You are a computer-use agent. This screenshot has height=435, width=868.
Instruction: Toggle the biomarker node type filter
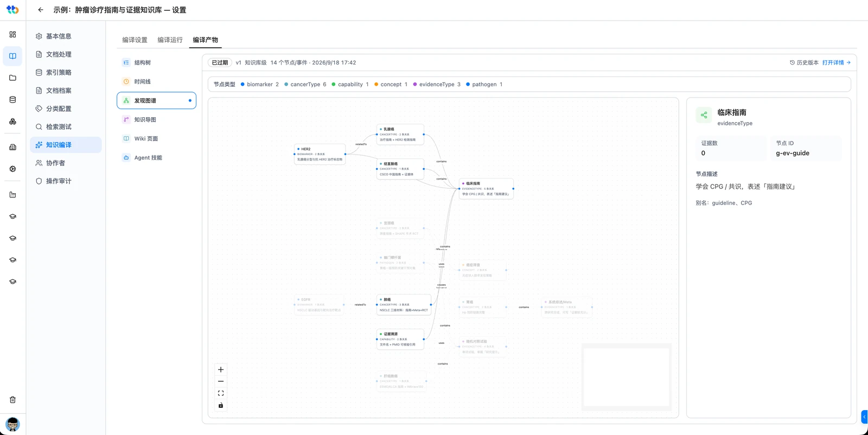pyautogui.click(x=260, y=85)
